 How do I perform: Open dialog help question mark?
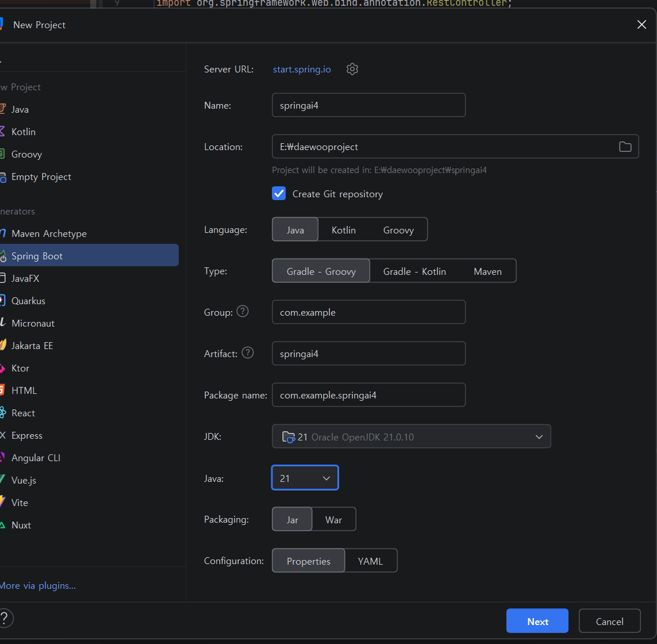(x=5, y=618)
